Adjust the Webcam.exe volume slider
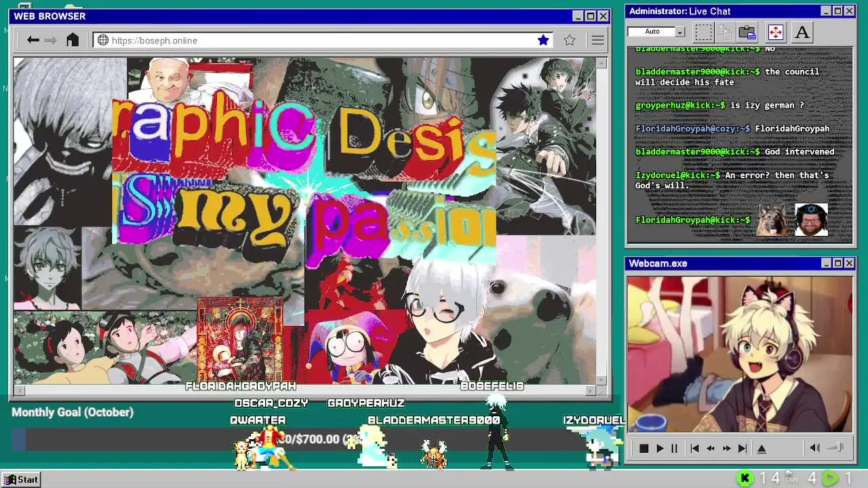868x488 pixels. 836,447
